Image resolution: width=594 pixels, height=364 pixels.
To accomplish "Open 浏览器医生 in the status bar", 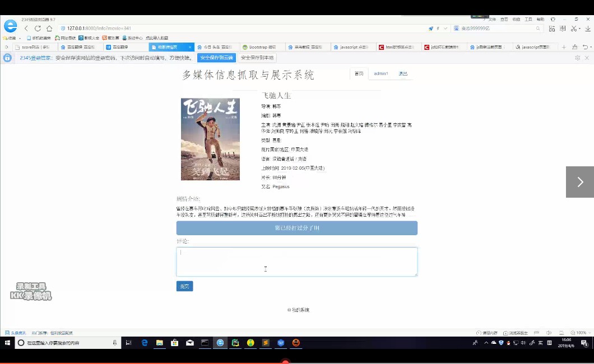I will point(516,333).
